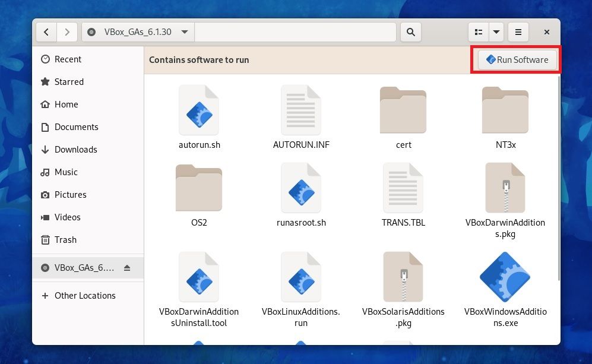The height and width of the screenshot is (364, 592).
Task: Open the search icon in the toolbar
Action: [410, 32]
